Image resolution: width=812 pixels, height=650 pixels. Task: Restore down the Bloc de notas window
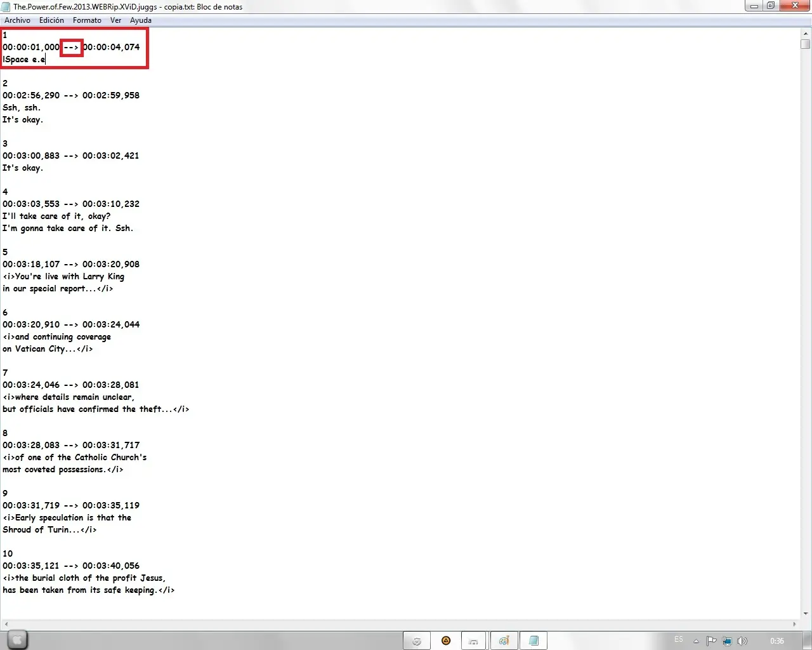(x=771, y=6)
